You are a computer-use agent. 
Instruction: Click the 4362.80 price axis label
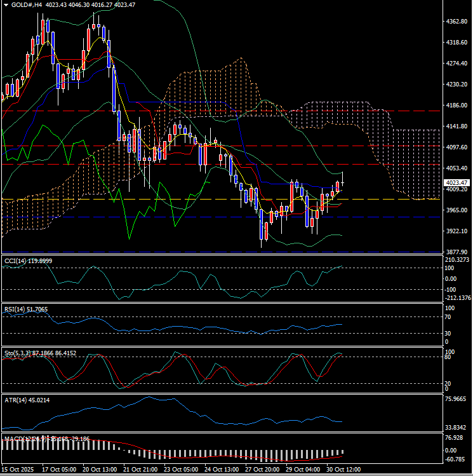tap(456, 22)
